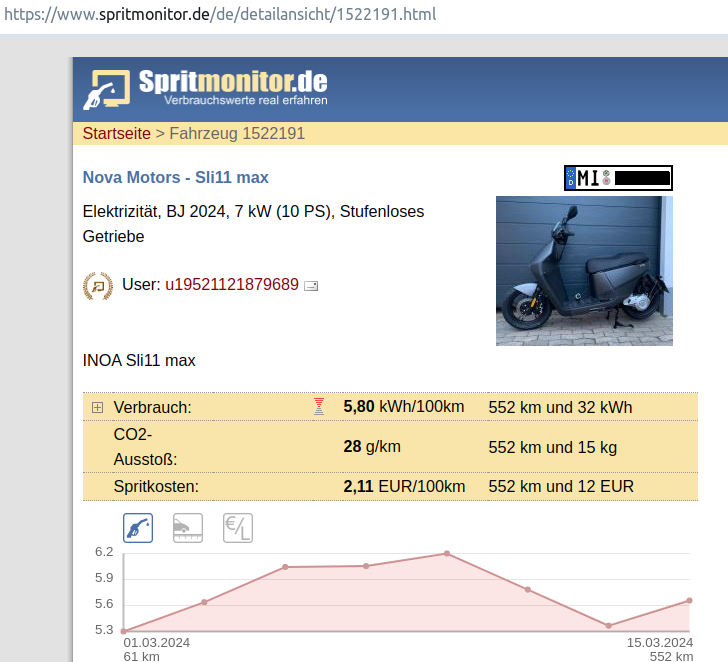Click the red consumption ranking indicator icon

coord(319,406)
